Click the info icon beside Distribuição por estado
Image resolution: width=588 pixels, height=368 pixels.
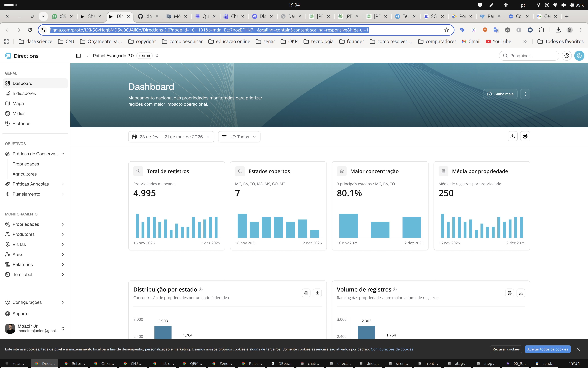tap(200, 289)
